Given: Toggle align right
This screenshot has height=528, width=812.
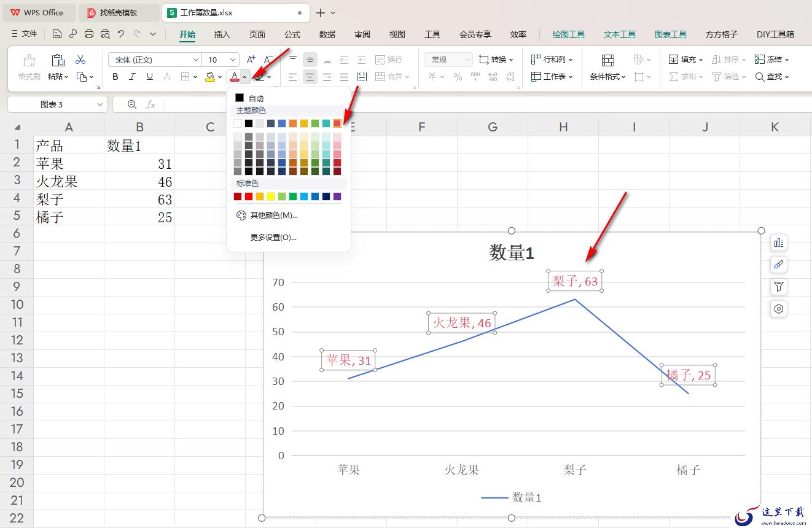Looking at the screenshot, I should pos(327,77).
